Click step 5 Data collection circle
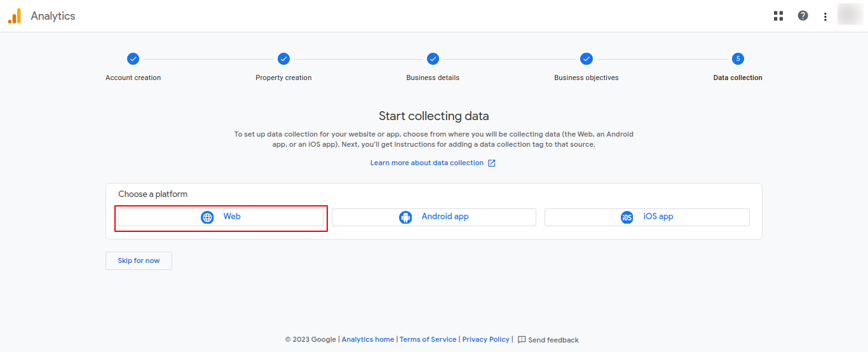Screen dimensions: 868x352 tap(738, 58)
